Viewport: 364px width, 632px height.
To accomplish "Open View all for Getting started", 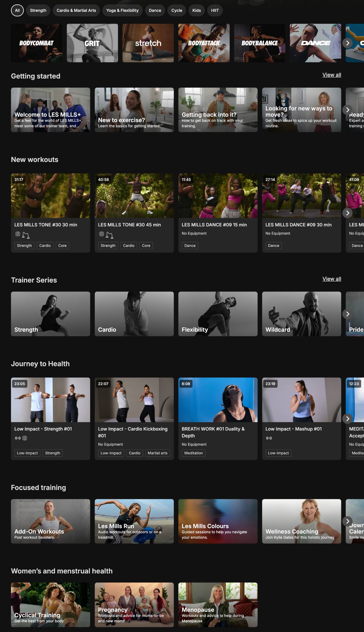I will [332, 75].
